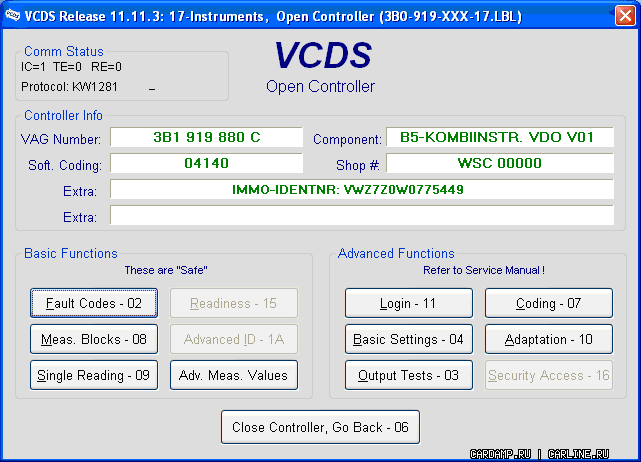Click the Shop # field WSC 00000
The height and width of the screenshot is (462, 641).
[500, 163]
